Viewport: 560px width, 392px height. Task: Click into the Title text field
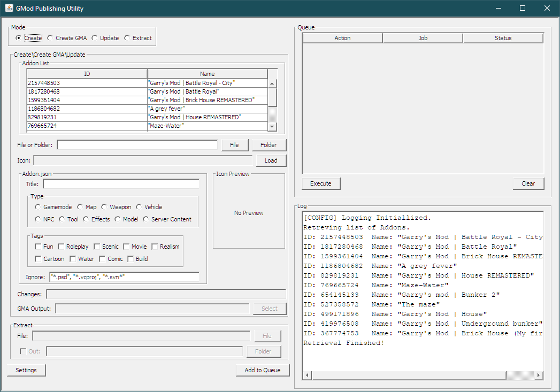coord(121,184)
